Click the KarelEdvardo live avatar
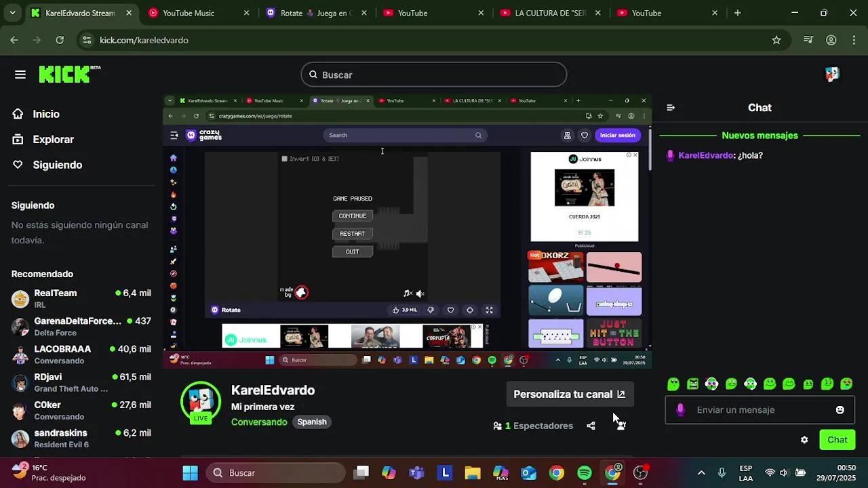The height and width of the screenshot is (488, 868). click(201, 402)
